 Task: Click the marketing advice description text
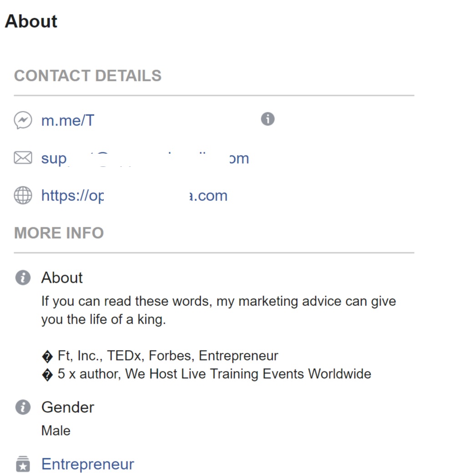click(219, 310)
